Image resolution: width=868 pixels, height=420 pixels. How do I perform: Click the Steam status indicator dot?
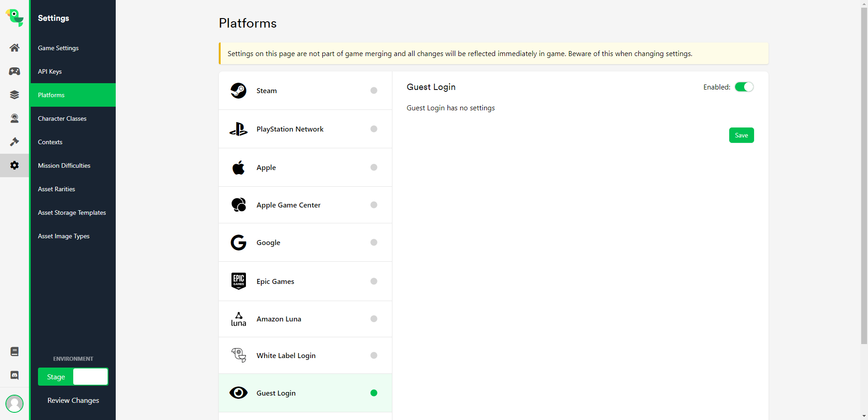tap(374, 90)
